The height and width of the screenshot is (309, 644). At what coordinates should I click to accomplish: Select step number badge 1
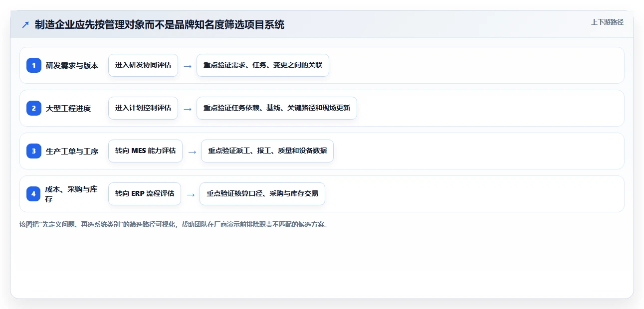point(34,65)
